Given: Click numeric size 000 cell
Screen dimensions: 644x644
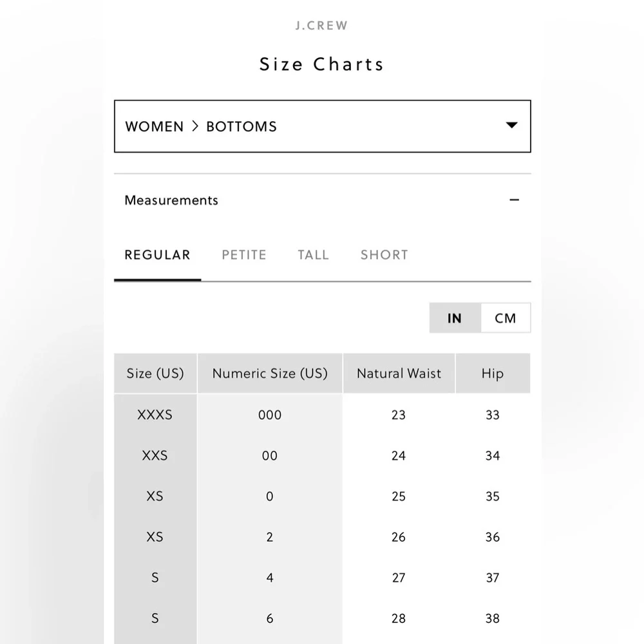Looking at the screenshot, I should [x=270, y=415].
